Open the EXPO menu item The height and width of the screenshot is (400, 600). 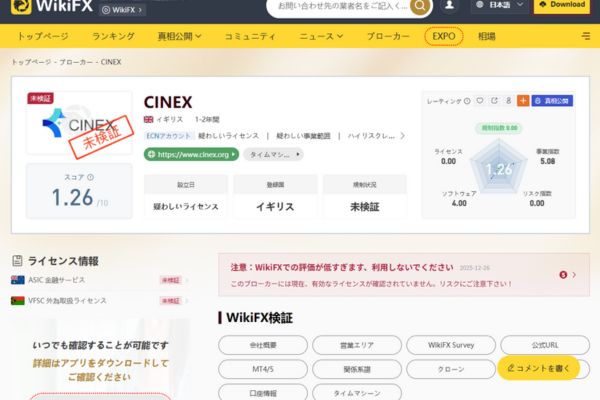[444, 36]
